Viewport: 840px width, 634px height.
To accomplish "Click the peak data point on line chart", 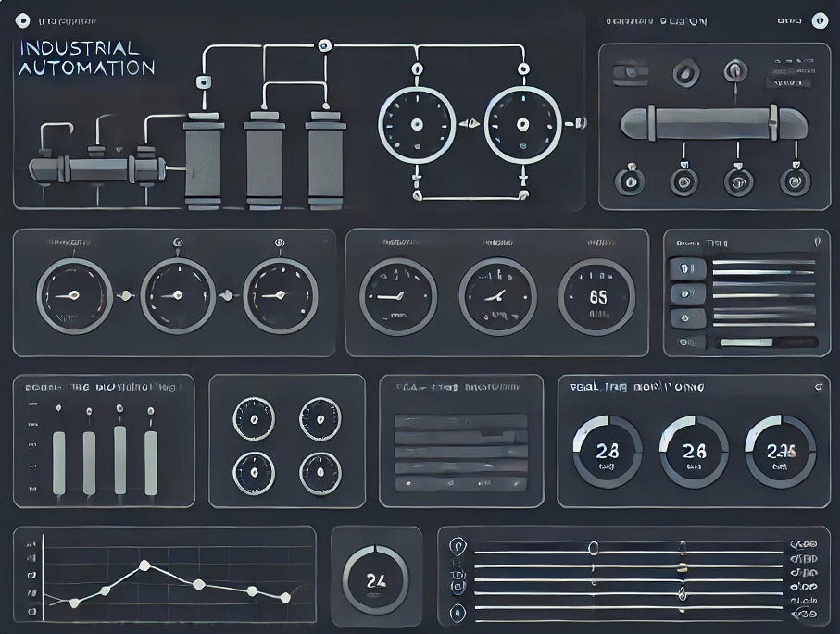I will tap(144, 565).
